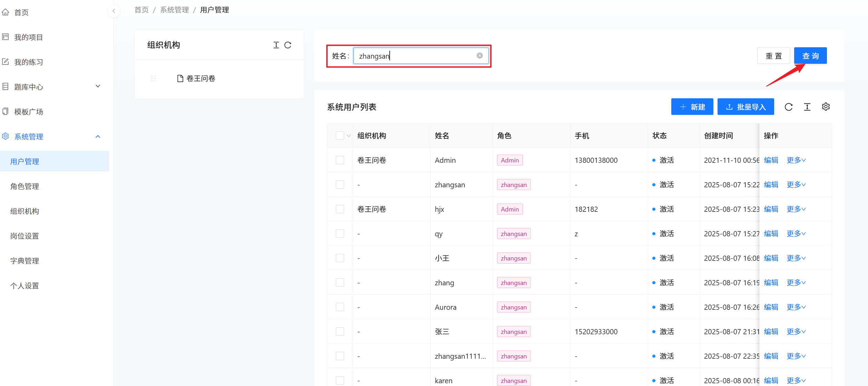Check the qy user row
Viewport: 868px width, 386px height.
340,234
